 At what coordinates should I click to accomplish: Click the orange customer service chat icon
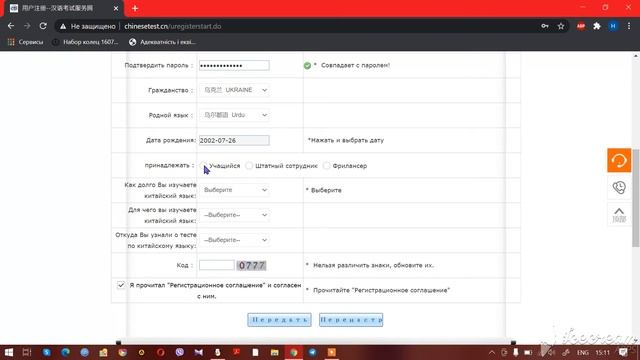point(619,160)
